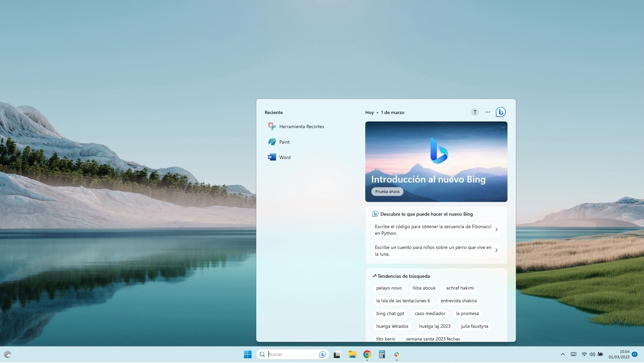Open the Introducción al nuevo Bing banner
Viewport: 644px width, 363px height.
coord(436,162)
